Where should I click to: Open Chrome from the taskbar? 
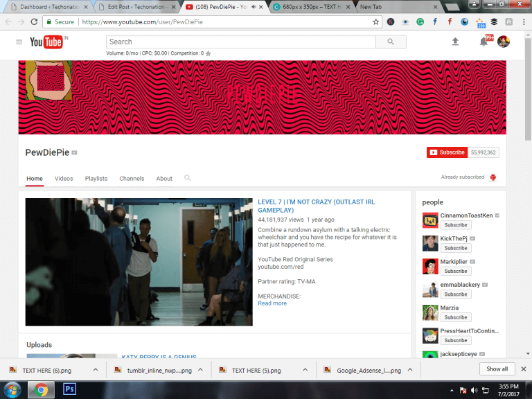(x=41, y=390)
